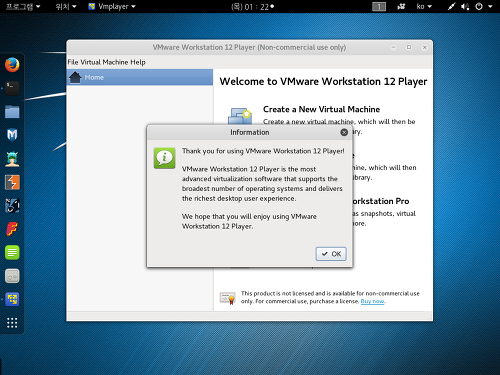The image size is (500, 375).
Task: Select Home in the library sidebar
Action: pos(140,77)
